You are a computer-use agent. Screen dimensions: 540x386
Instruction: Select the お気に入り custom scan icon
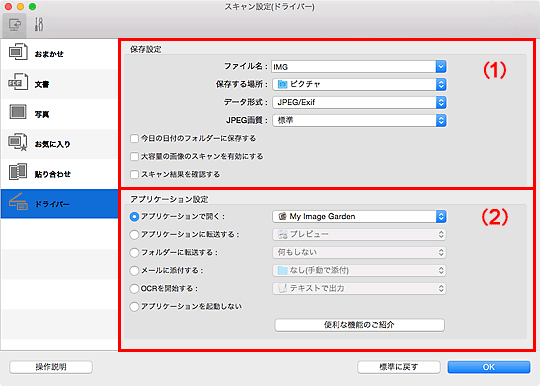pyautogui.click(x=18, y=142)
